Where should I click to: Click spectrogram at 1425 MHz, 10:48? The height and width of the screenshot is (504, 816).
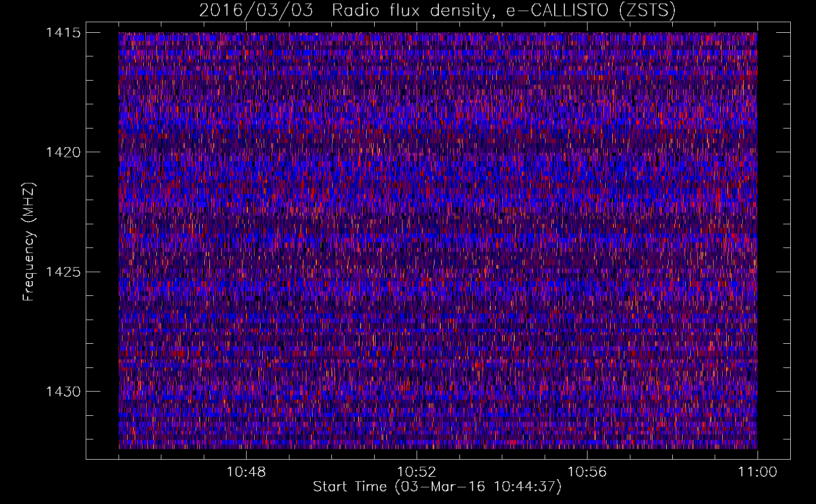pos(246,272)
